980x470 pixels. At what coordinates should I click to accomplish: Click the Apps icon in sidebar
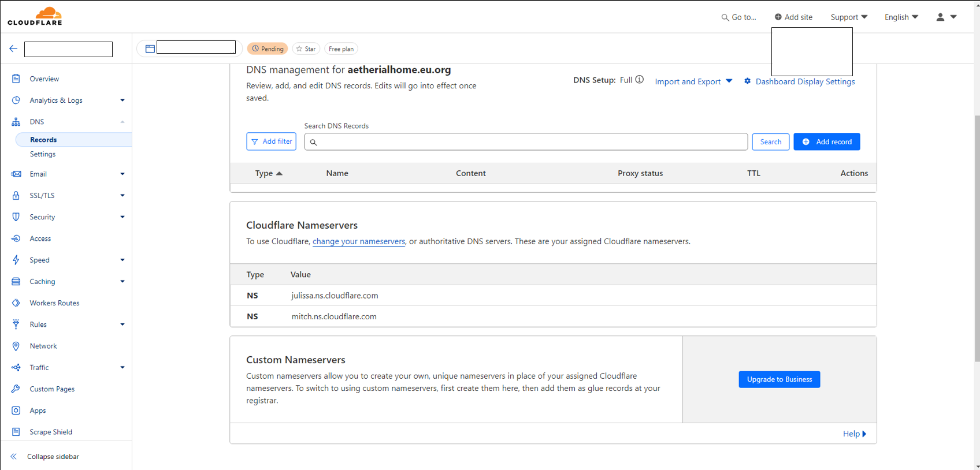pos(16,411)
